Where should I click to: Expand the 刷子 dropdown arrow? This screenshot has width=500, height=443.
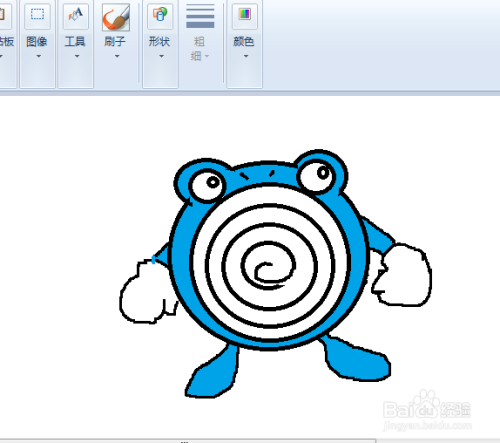click(x=117, y=56)
